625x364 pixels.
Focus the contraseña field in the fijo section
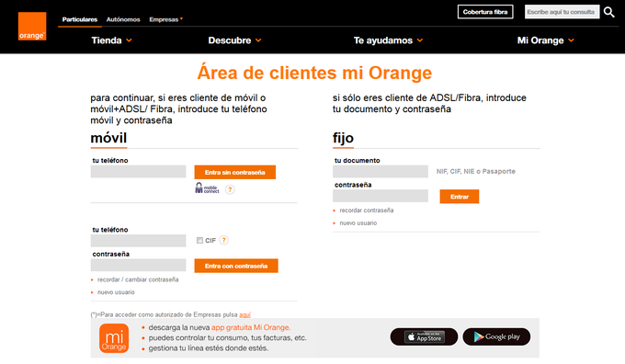pyautogui.click(x=381, y=196)
